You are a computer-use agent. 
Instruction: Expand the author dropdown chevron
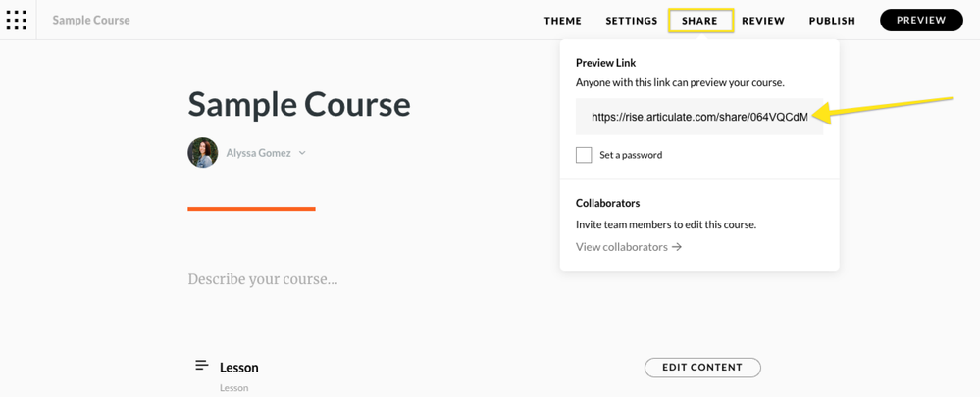coord(302,153)
